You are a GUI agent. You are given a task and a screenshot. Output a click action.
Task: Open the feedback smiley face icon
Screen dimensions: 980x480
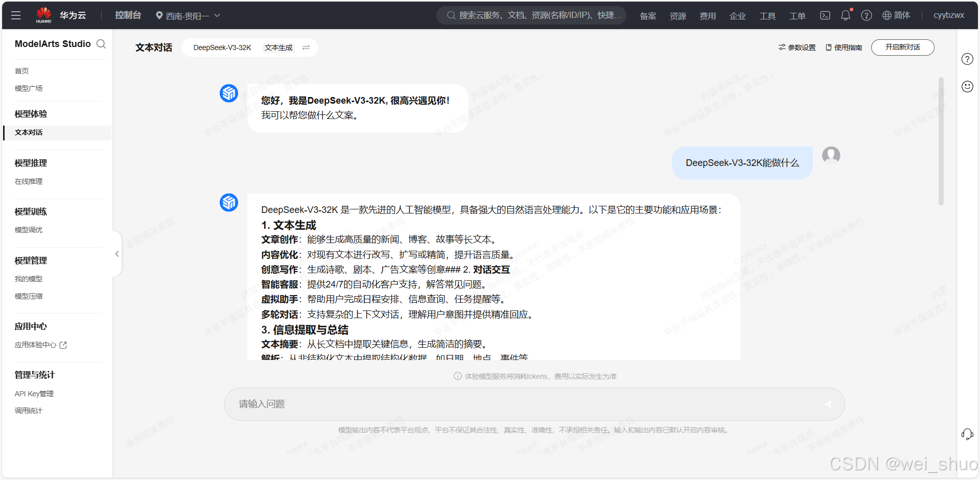(x=967, y=86)
